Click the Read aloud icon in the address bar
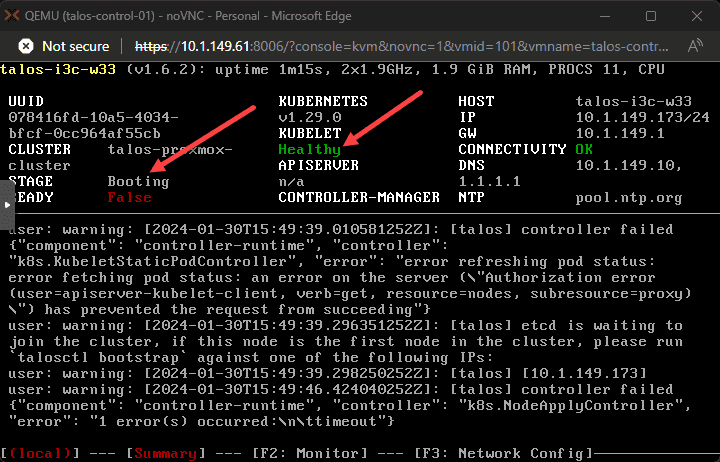720x462 pixels. 695,46
